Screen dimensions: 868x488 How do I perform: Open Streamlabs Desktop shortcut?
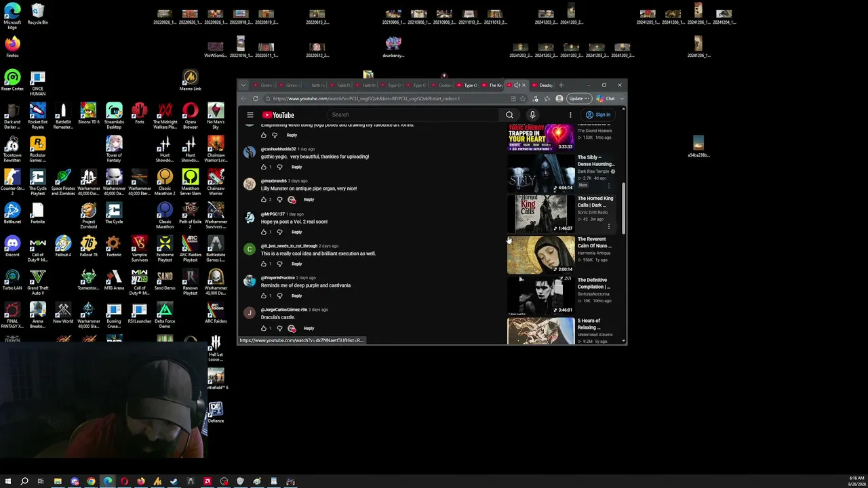[x=114, y=115]
